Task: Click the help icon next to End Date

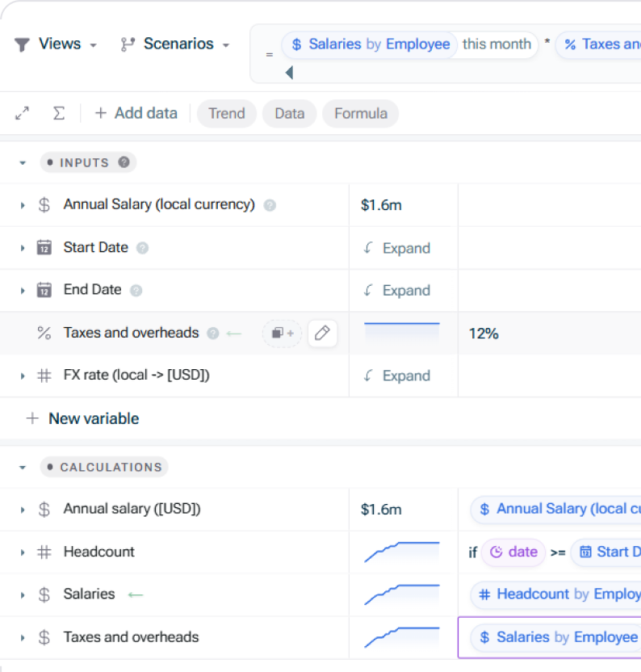Action: click(136, 290)
